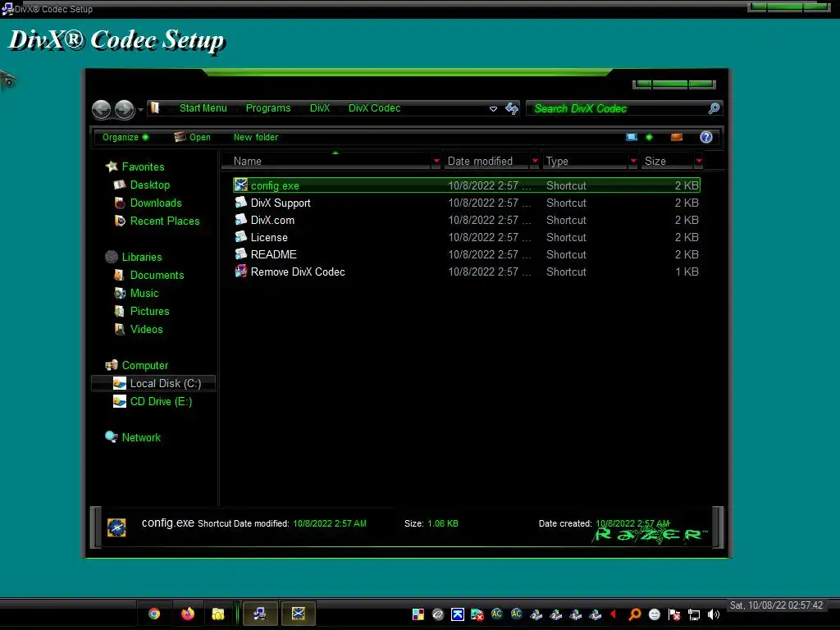Screen dimensions: 840x630
Task: Click the Search DivX Codec field
Action: (x=619, y=109)
